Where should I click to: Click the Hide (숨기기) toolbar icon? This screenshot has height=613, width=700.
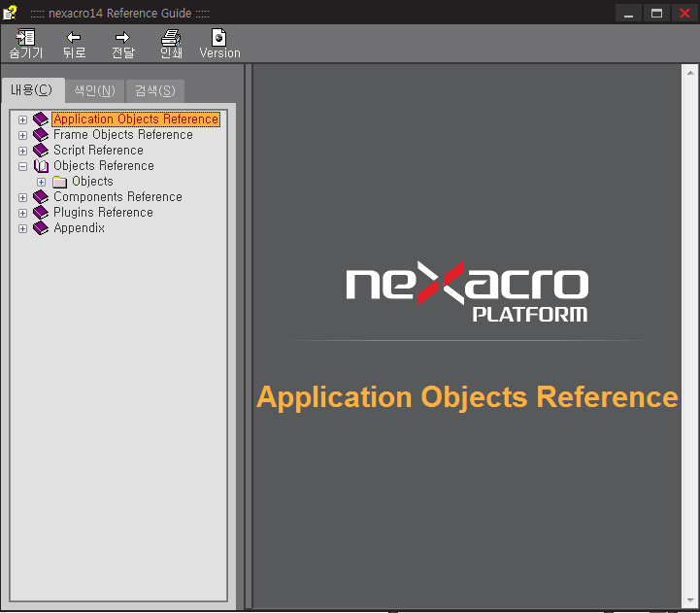pyautogui.click(x=25, y=37)
